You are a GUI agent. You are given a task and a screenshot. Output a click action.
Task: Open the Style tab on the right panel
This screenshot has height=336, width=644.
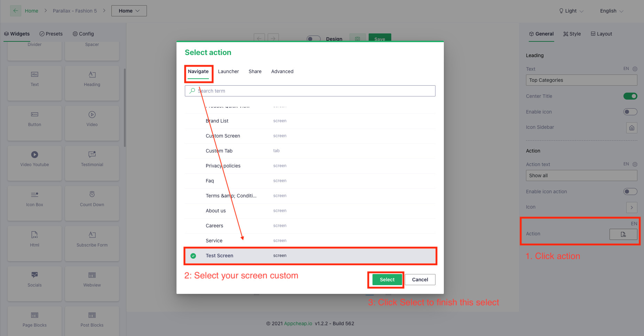click(572, 33)
